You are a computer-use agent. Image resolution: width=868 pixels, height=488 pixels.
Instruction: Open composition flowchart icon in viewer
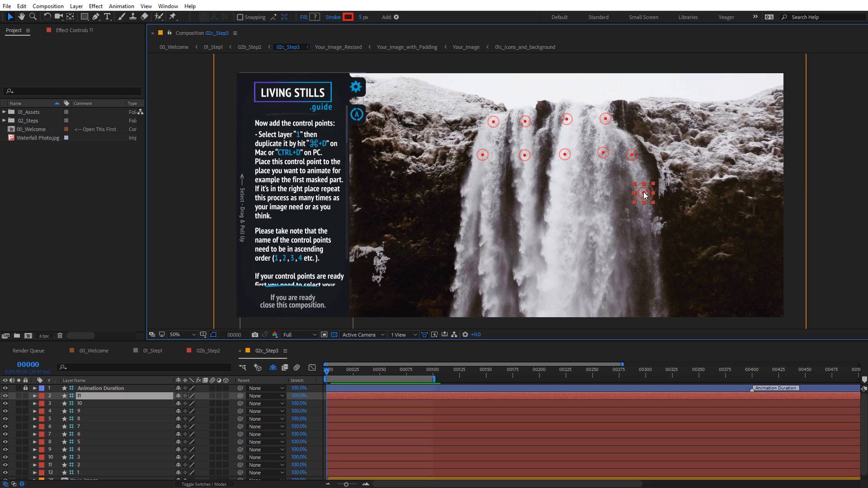[454, 335]
